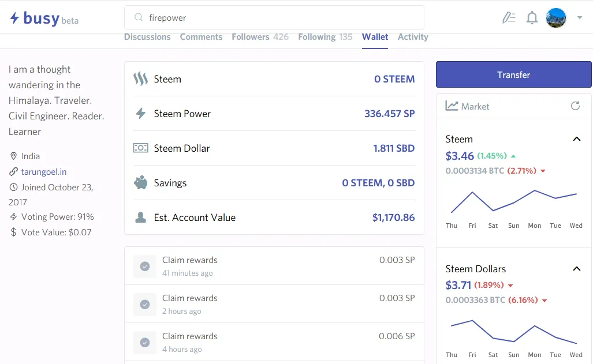Click the Est. Account Value person icon
This screenshot has height=364, width=593.
141,217
